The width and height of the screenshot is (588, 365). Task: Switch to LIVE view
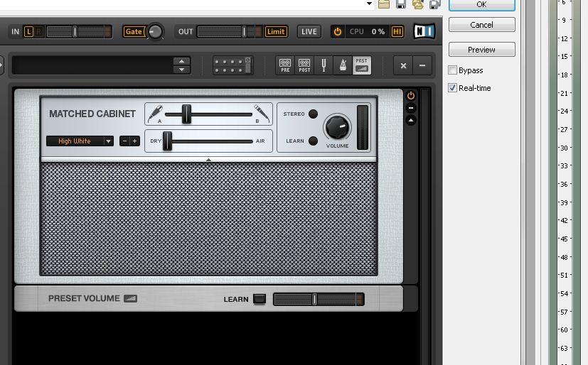(x=309, y=32)
